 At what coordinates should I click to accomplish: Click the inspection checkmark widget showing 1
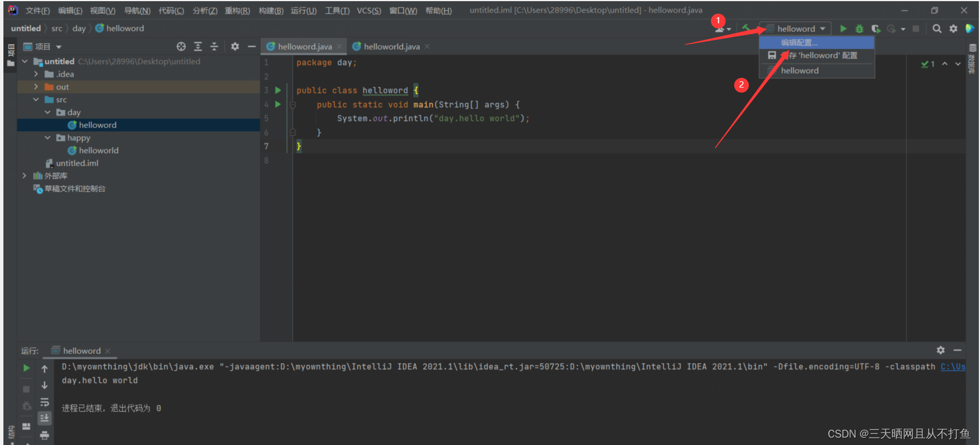tap(928, 64)
